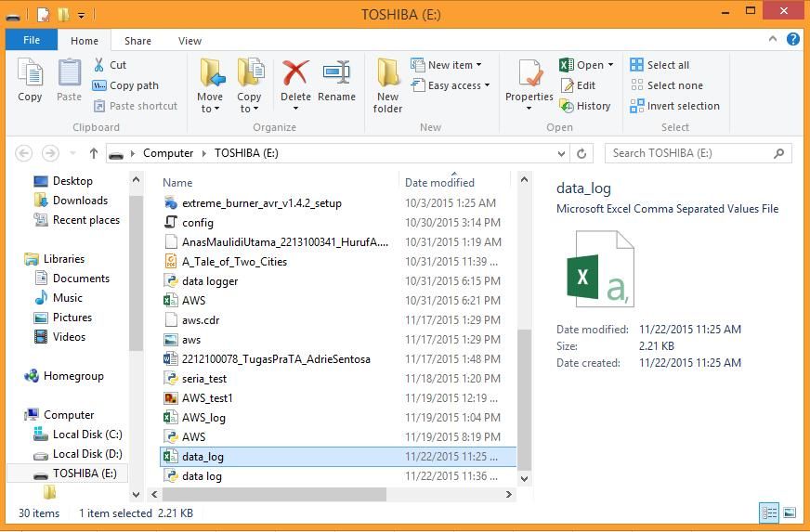Screen dimensions: 810x532
Task: Switch to large icons view in status bar
Action: tap(790, 513)
